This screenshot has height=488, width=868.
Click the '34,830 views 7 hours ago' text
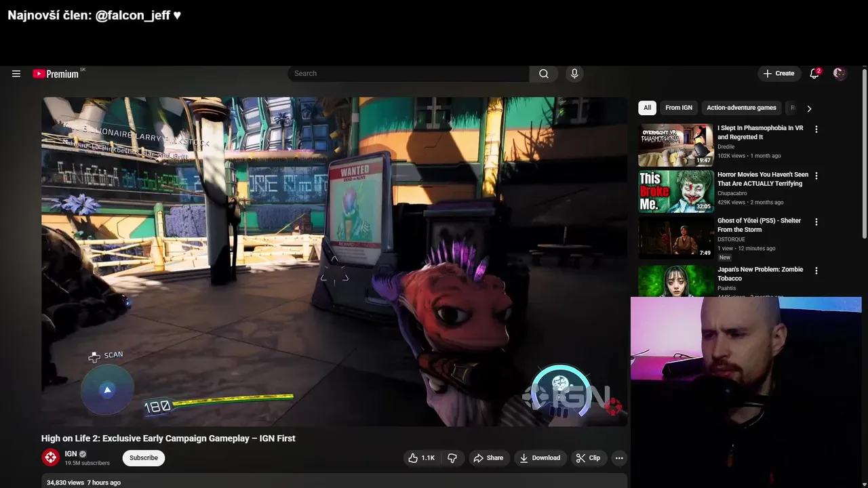click(83, 483)
